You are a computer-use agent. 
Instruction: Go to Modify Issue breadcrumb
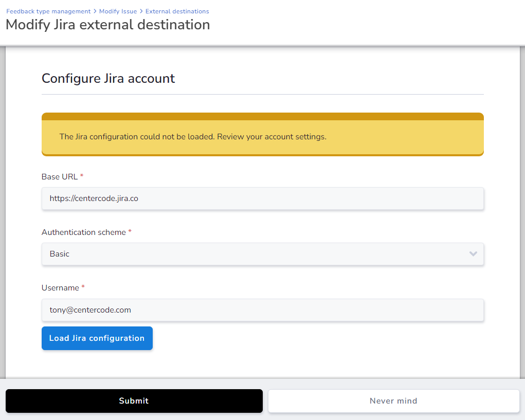(x=118, y=11)
